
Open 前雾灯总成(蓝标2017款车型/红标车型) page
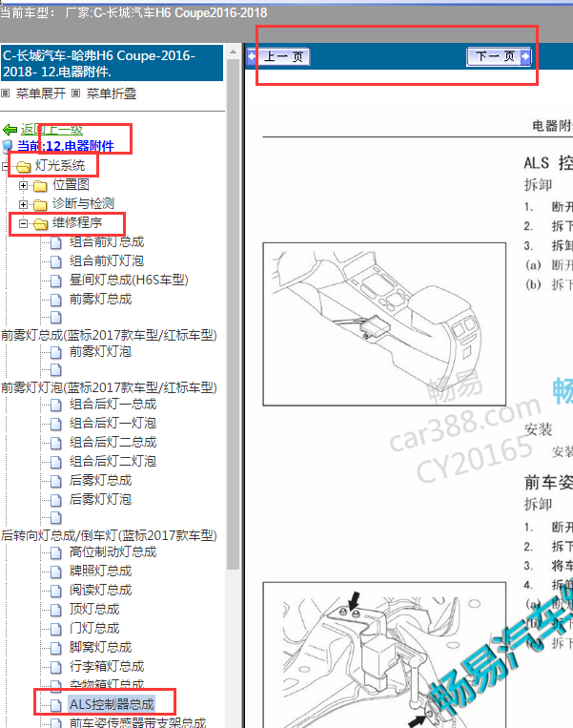(109, 335)
